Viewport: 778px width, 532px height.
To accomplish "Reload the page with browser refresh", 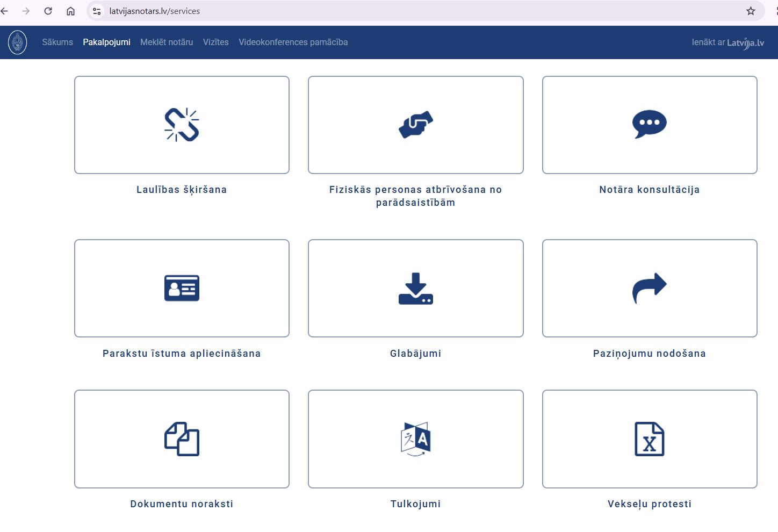I will (48, 11).
